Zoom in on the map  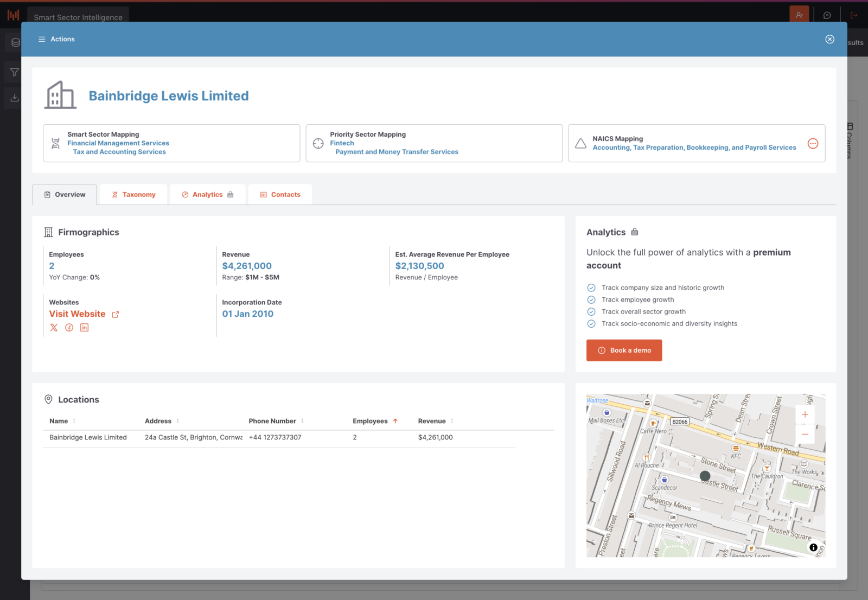pyautogui.click(x=805, y=414)
